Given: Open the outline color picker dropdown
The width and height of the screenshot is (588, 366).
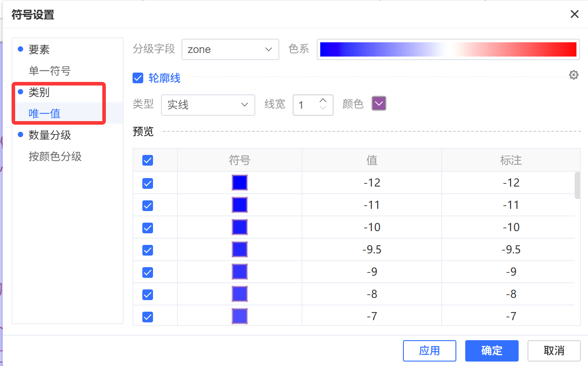Looking at the screenshot, I should pyautogui.click(x=379, y=104).
